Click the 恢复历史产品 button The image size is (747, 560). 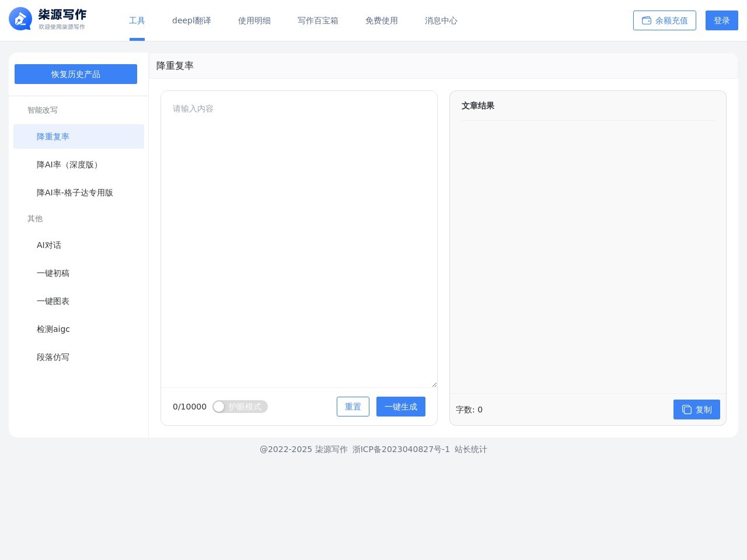click(x=76, y=74)
